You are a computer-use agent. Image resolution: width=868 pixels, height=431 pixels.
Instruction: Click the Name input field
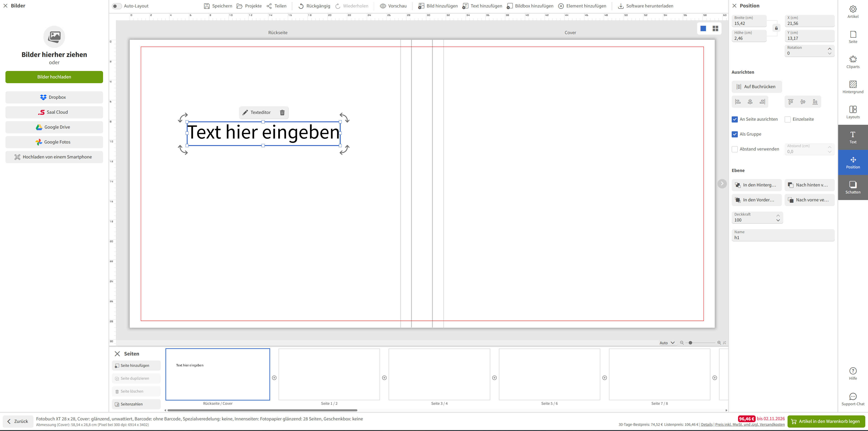coord(783,235)
